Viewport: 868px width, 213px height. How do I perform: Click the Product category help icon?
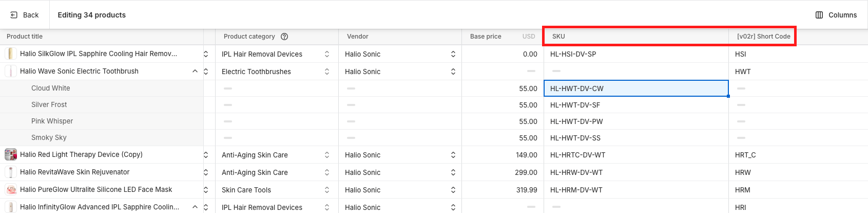[x=284, y=37]
